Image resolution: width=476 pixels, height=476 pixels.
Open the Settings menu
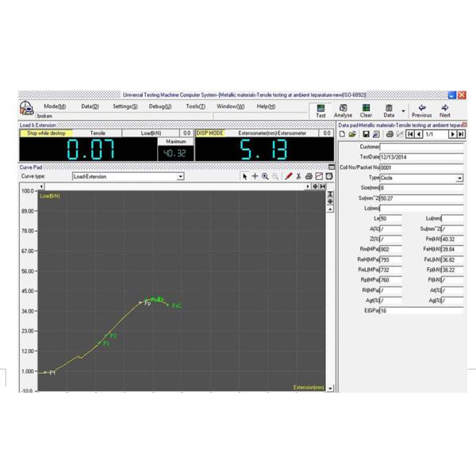coord(125,106)
